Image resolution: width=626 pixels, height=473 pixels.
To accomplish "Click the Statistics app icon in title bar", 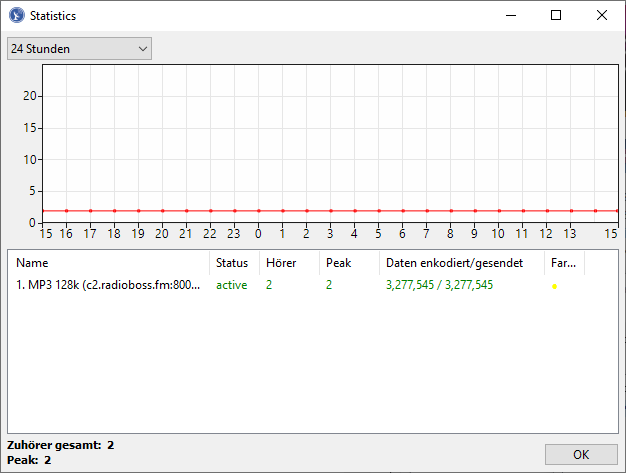I will [16, 16].
